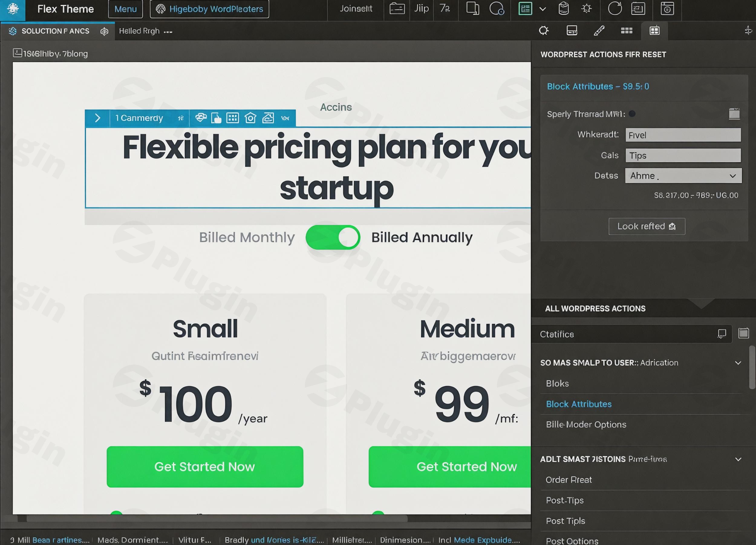Click the device preview icon in top toolbar
Viewport: 756px width, 545px height.
click(472, 8)
